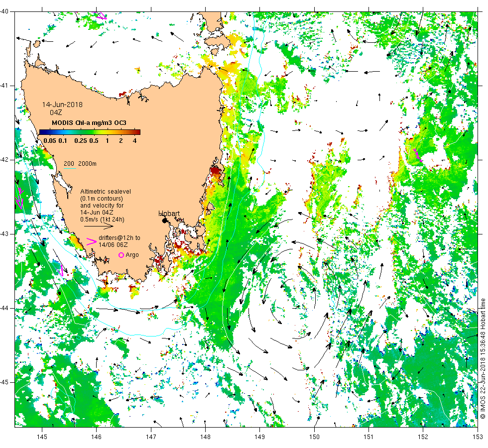Click the '0.5' colorbar tick value
This screenshot has width=488, height=448.
[x=94, y=140]
